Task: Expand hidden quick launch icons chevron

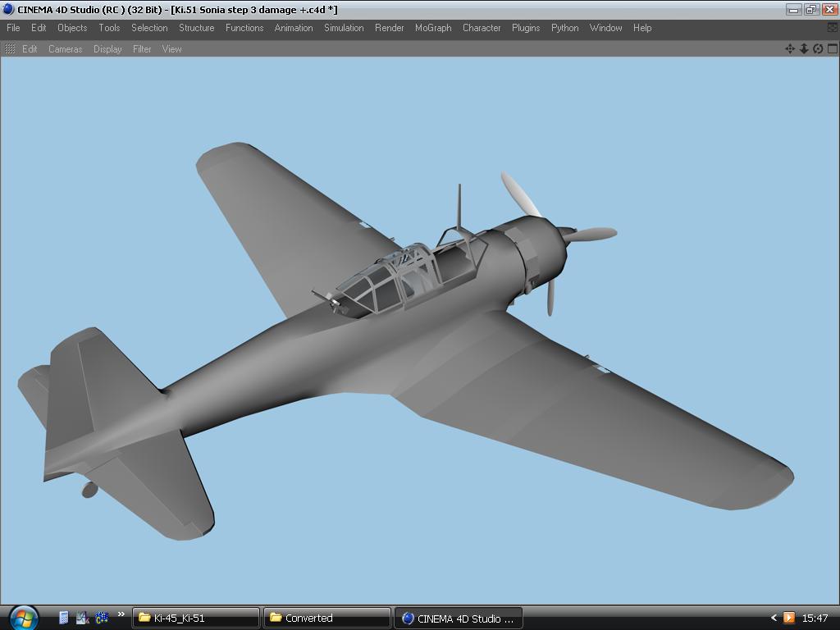Action: [121, 614]
